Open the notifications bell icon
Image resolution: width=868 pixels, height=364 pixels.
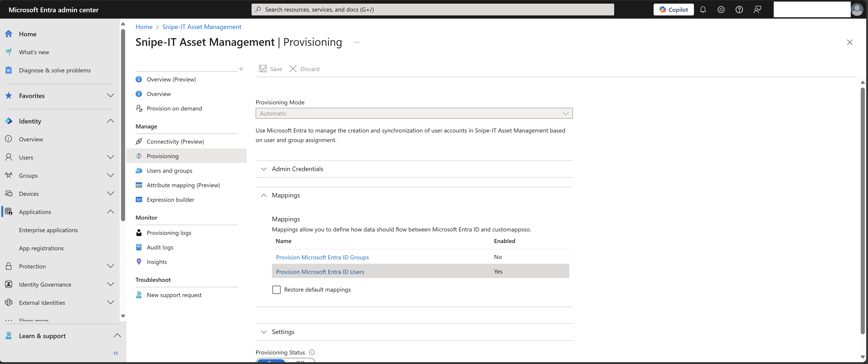703,10
